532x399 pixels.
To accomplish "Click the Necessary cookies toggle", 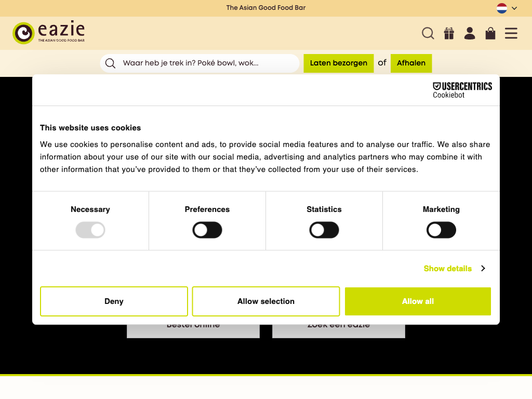I will point(90,230).
